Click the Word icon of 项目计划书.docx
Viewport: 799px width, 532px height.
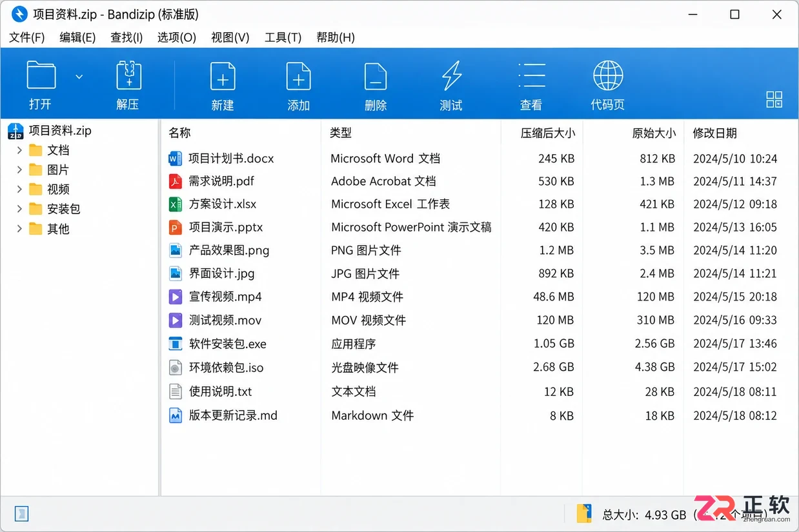coord(175,158)
